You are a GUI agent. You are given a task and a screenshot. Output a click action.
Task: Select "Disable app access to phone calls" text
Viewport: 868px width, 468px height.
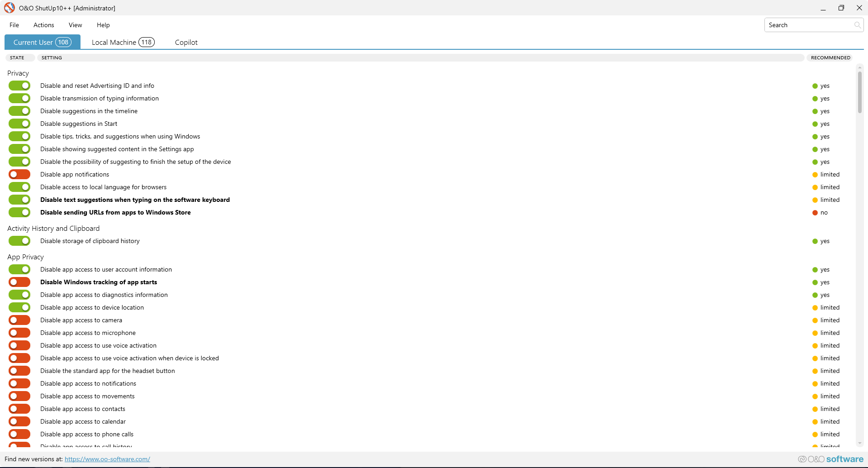click(x=87, y=434)
